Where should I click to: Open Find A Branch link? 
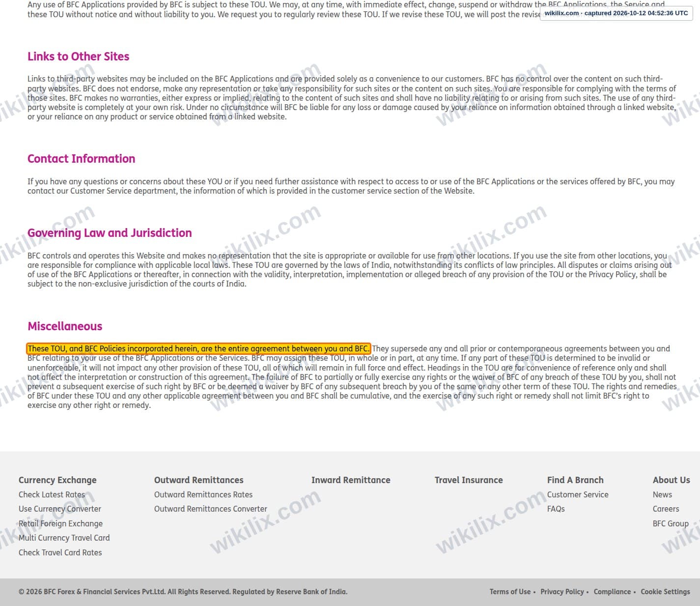(575, 480)
